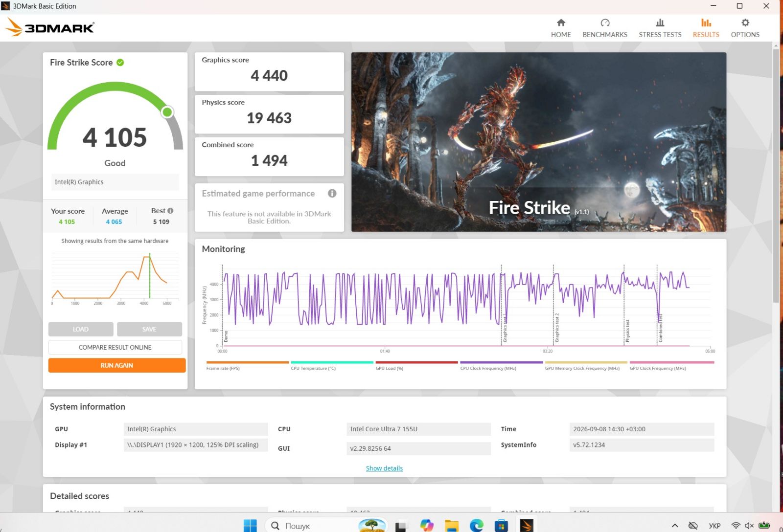The width and height of the screenshot is (783, 532).
Task: Click the CPU value Intel Core Ultra 7 155U
Action: [x=418, y=429]
